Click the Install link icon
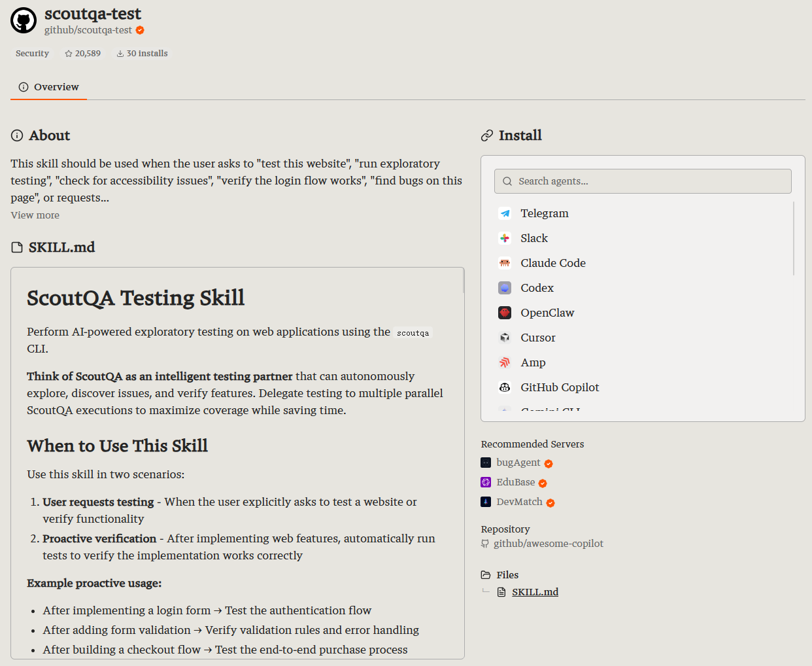Viewport: 812px width, 666px height. pos(487,135)
